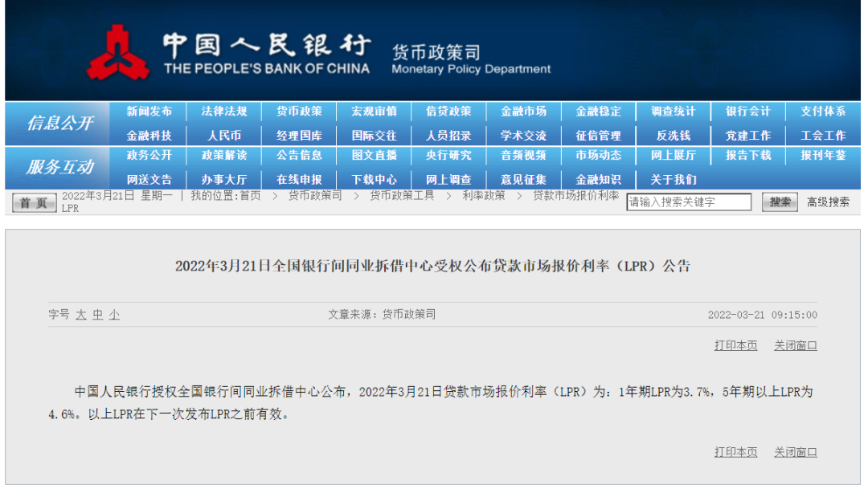
Task: Select 征信管理 in navigation
Action: (598, 136)
